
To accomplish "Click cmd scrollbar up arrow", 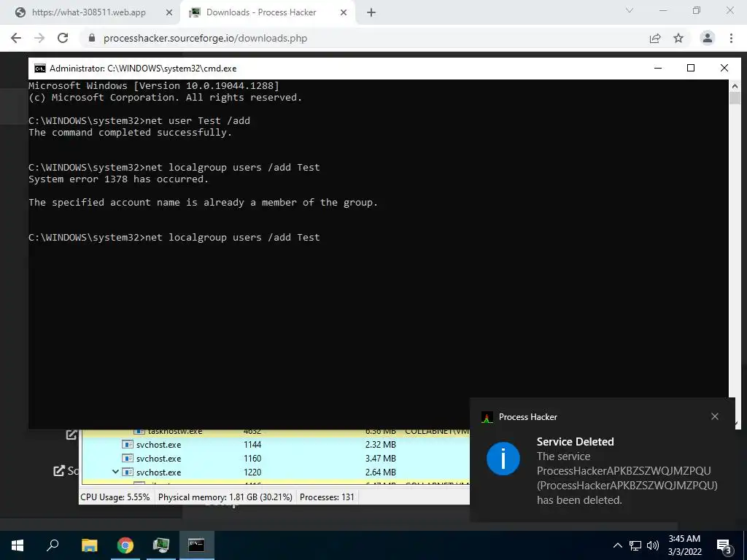I will 735,86.
